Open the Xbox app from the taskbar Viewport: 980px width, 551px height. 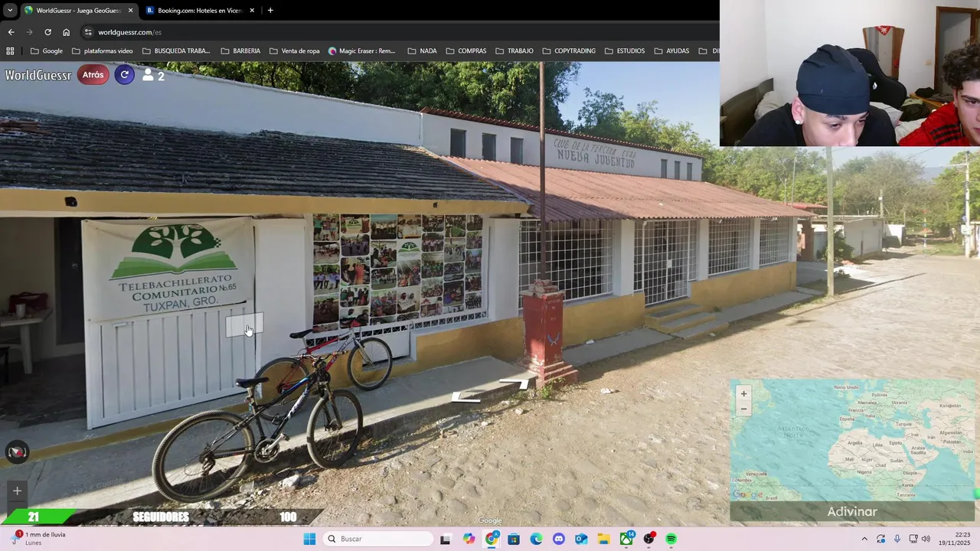click(x=626, y=539)
